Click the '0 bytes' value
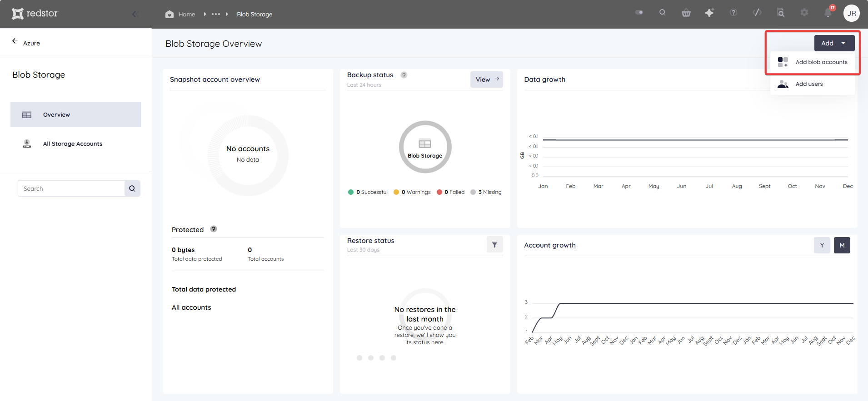 coord(183,250)
